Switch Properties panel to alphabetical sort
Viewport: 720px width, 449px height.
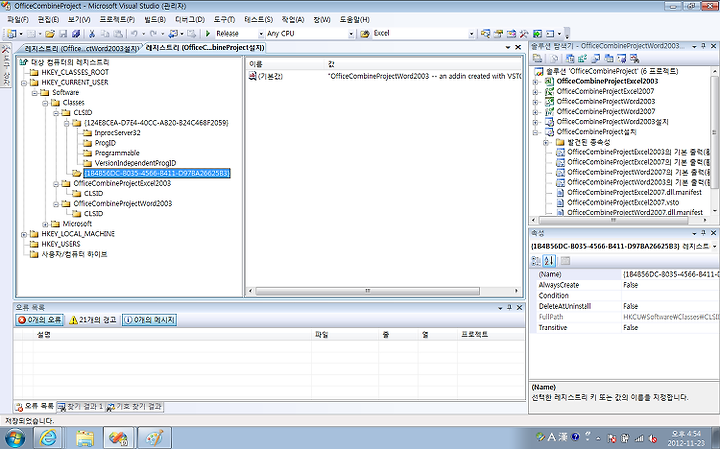549,261
